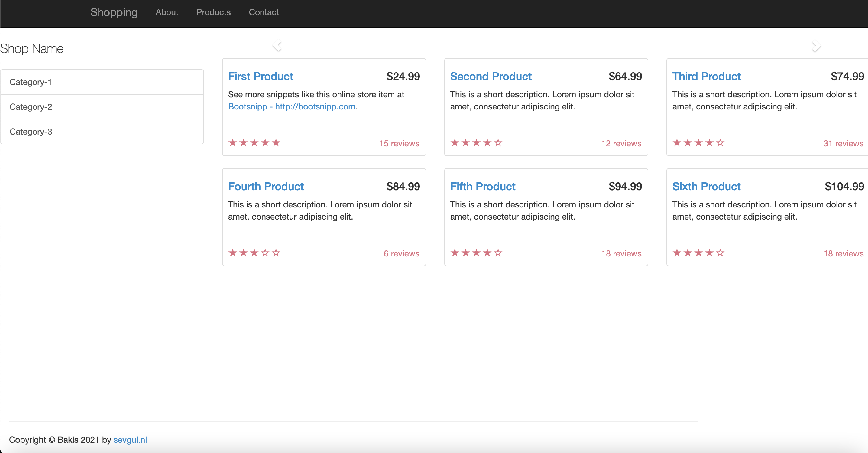Click Second Product's star rating
Viewport: 868px width, 453px height.
click(x=476, y=143)
